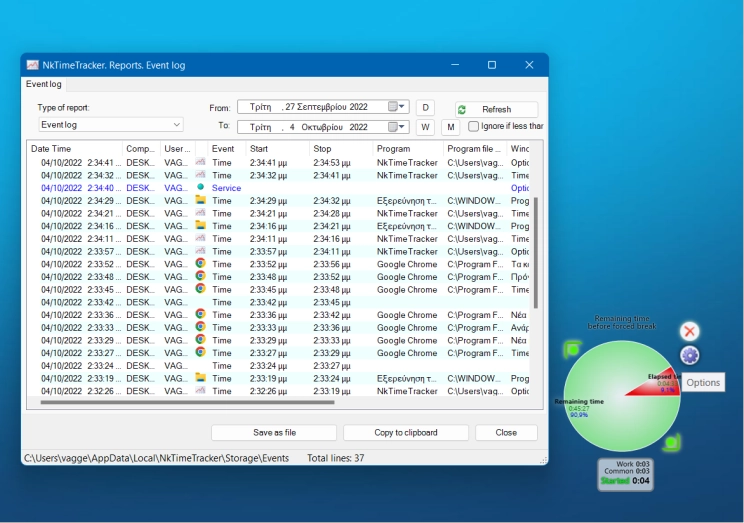Click the red X widget close icon
This screenshot has width=744, height=523.
click(689, 331)
